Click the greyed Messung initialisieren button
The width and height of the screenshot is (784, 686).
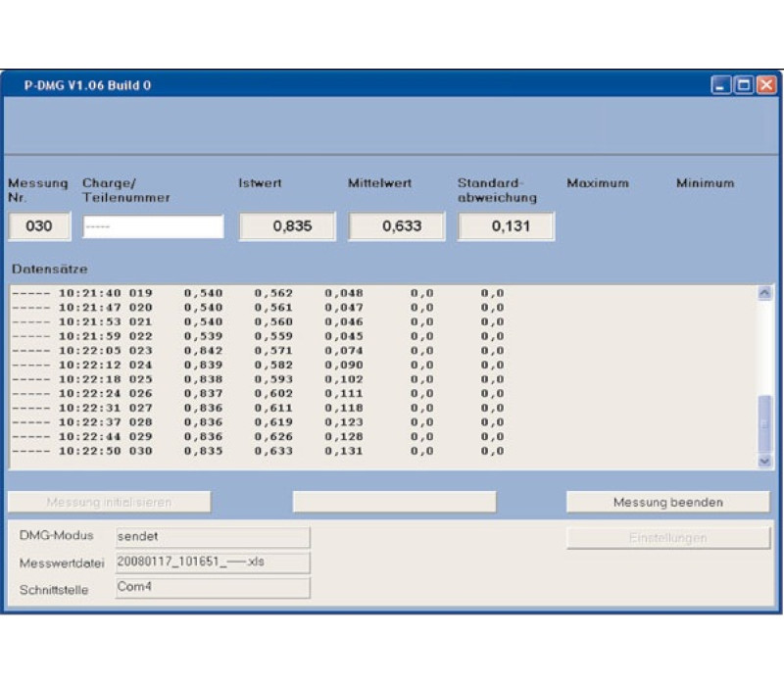pos(109,502)
